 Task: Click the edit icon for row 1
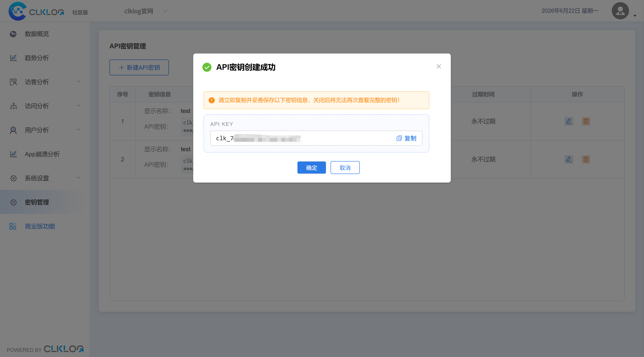tap(569, 121)
